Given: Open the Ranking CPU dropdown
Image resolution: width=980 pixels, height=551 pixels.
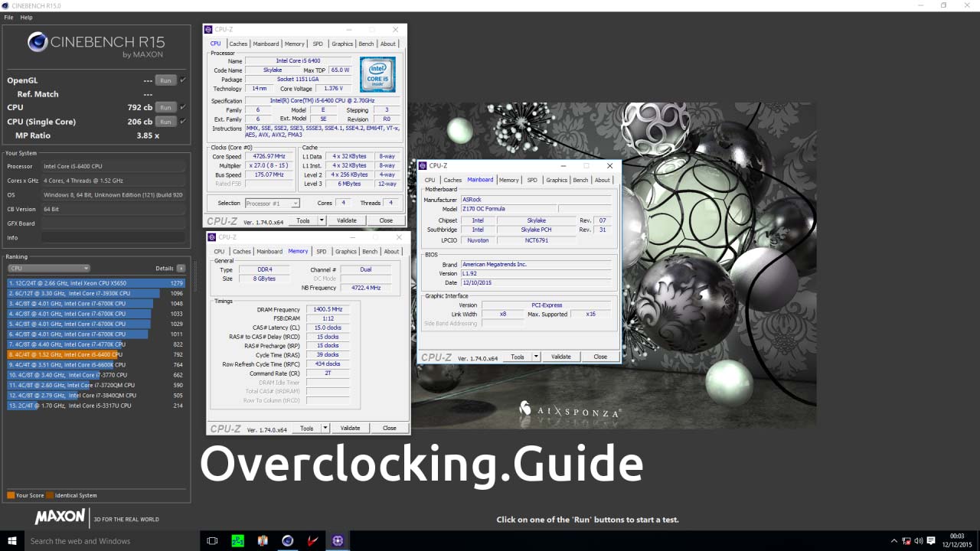Looking at the screenshot, I should [x=49, y=269].
